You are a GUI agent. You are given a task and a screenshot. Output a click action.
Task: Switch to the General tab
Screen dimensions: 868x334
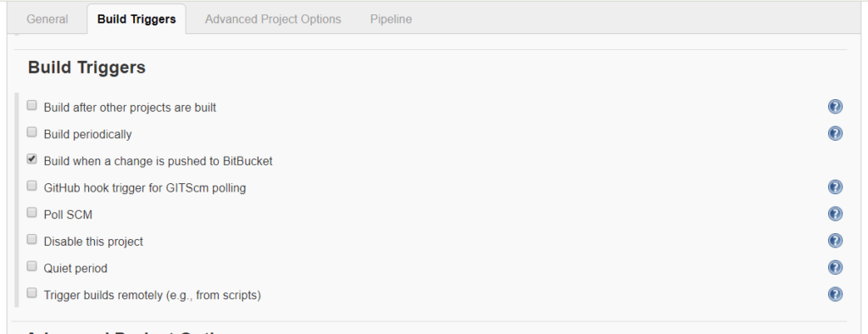47,19
